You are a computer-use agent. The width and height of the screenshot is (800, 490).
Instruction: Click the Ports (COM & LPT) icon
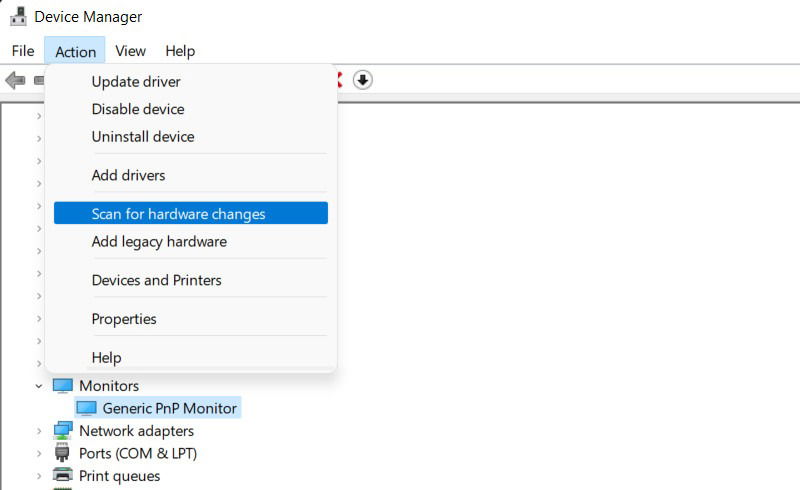(62, 453)
